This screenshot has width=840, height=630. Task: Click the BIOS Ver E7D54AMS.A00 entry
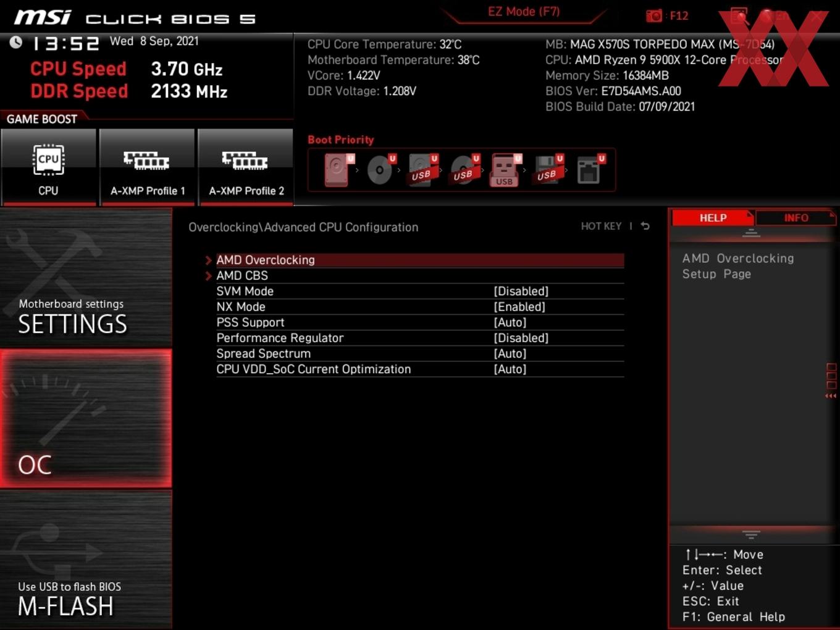tap(613, 91)
